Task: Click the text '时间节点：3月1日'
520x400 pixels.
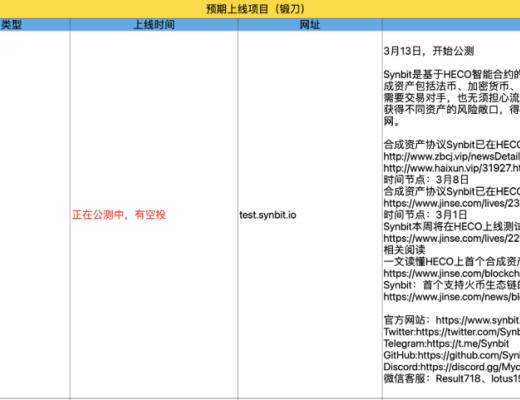Action: (x=425, y=215)
